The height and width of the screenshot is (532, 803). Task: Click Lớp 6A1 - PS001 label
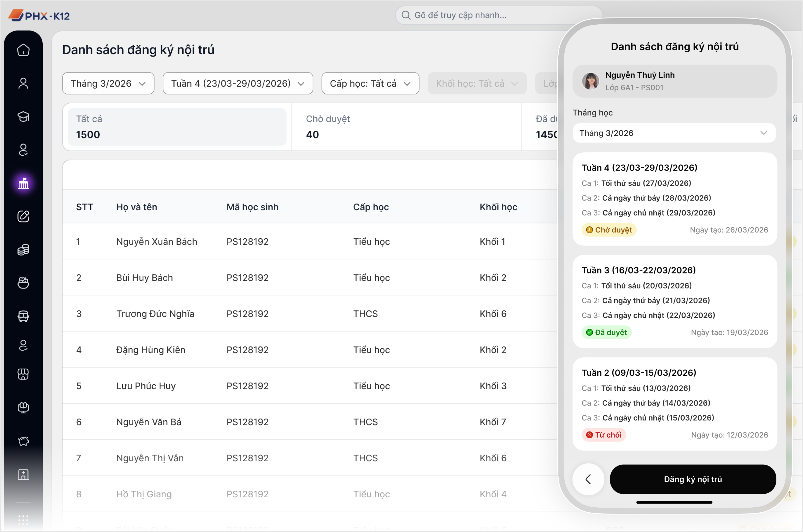(634, 88)
